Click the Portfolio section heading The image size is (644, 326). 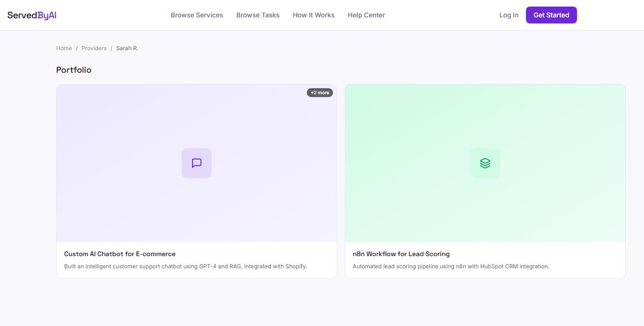(74, 70)
